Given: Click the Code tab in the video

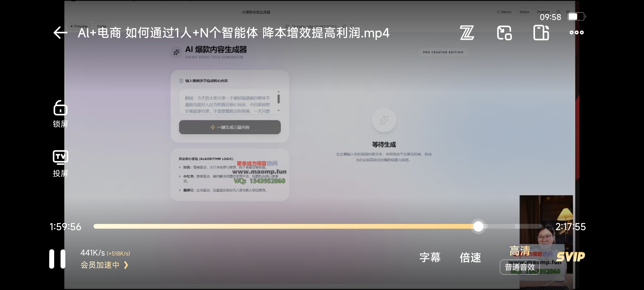Looking at the screenshot, I should (x=101, y=26).
